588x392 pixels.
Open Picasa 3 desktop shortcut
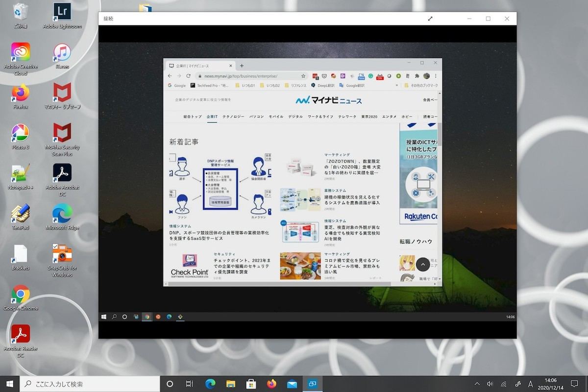21,136
